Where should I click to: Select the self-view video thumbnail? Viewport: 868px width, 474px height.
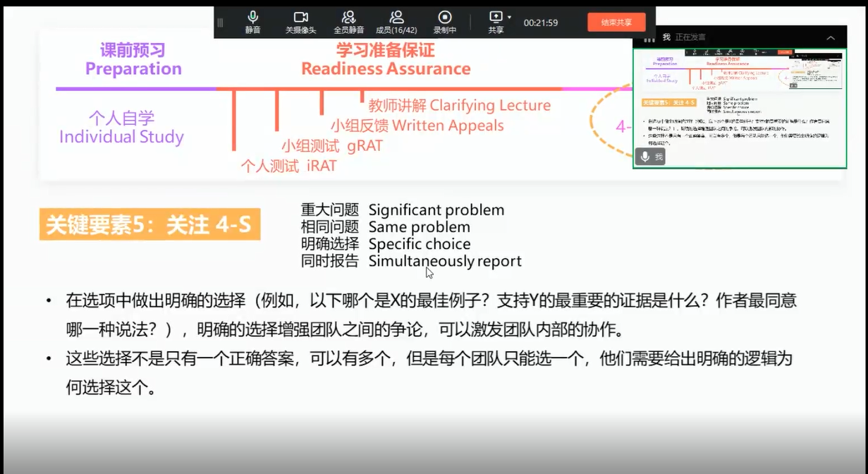click(x=739, y=108)
